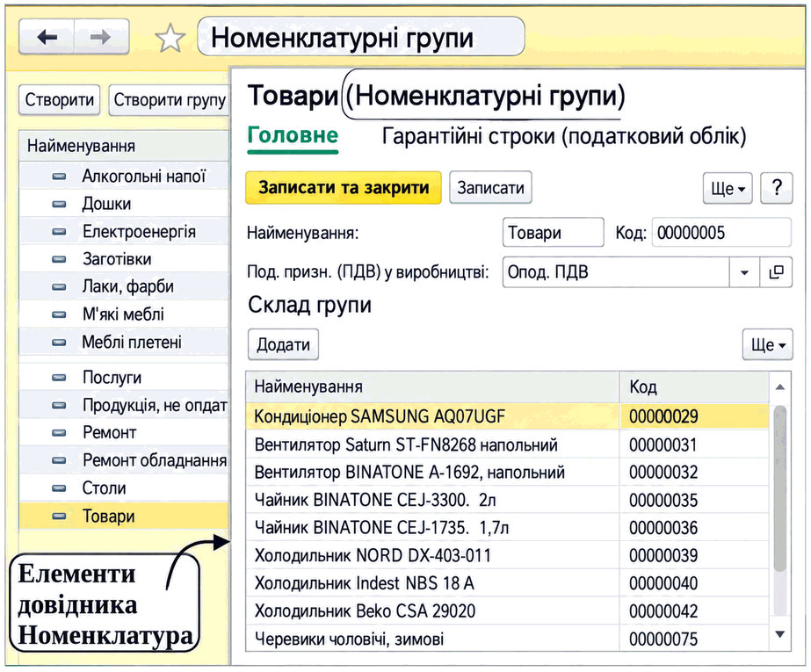Add to favorites with the star icon
Screen dimensions: 811x672
tap(170, 39)
